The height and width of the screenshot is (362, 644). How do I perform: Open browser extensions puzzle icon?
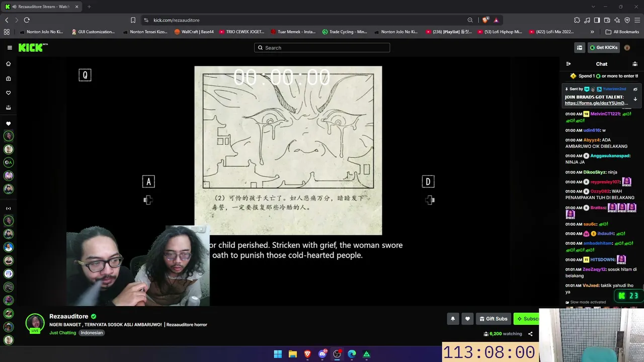[x=577, y=20]
